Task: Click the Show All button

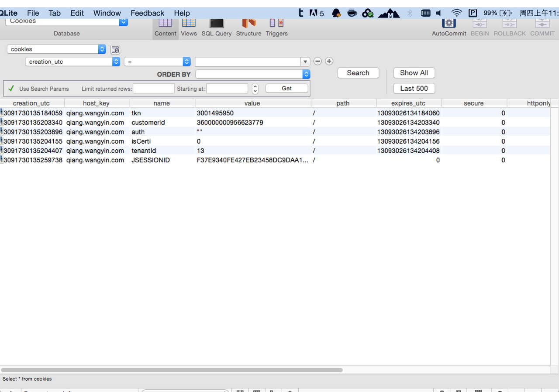Action: pyautogui.click(x=414, y=73)
